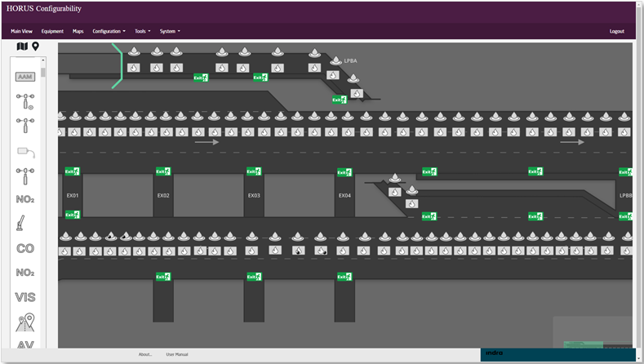Select the VIS visibility sensor icon
This screenshot has width=644, height=364.
25,297
